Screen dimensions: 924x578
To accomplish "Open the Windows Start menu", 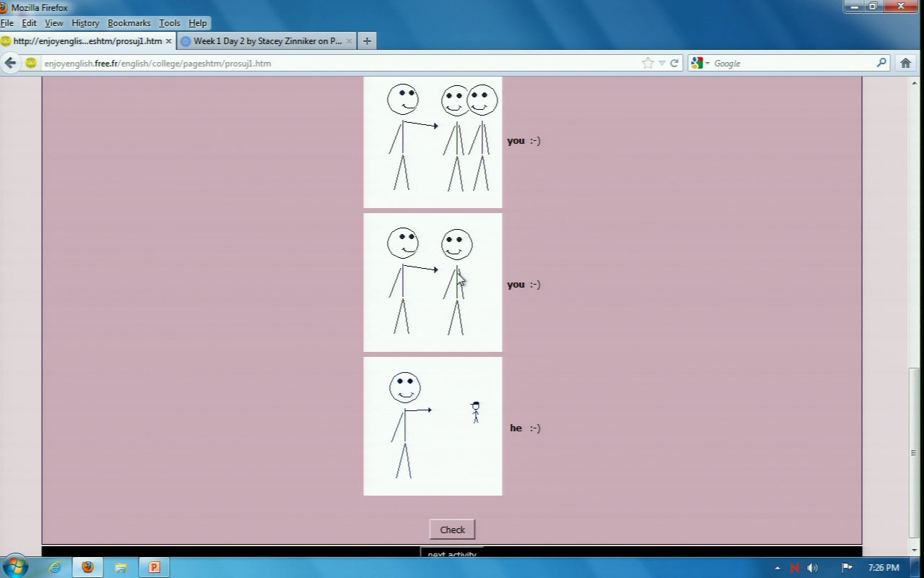I will click(15, 566).
